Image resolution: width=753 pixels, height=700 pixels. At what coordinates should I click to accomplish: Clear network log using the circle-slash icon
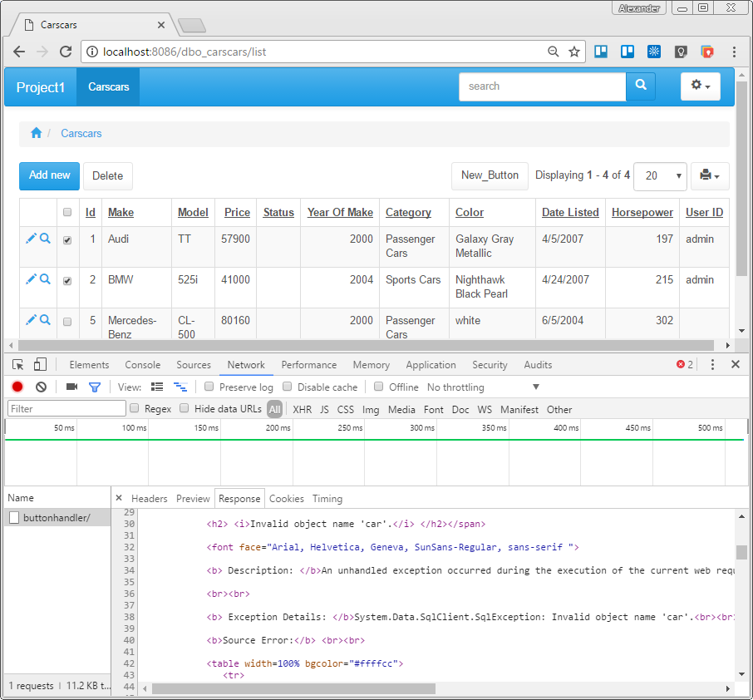[x=40, y=387]
